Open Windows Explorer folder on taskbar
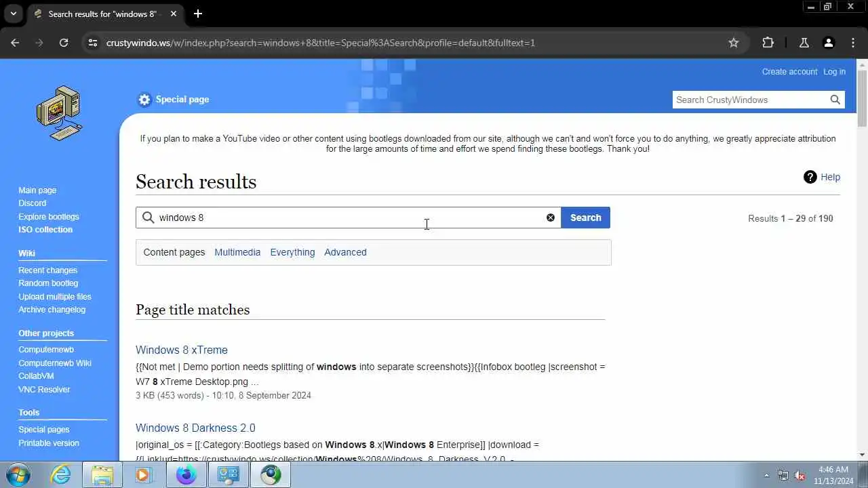The height and width of the screenshot is (488, 868). 102,475
